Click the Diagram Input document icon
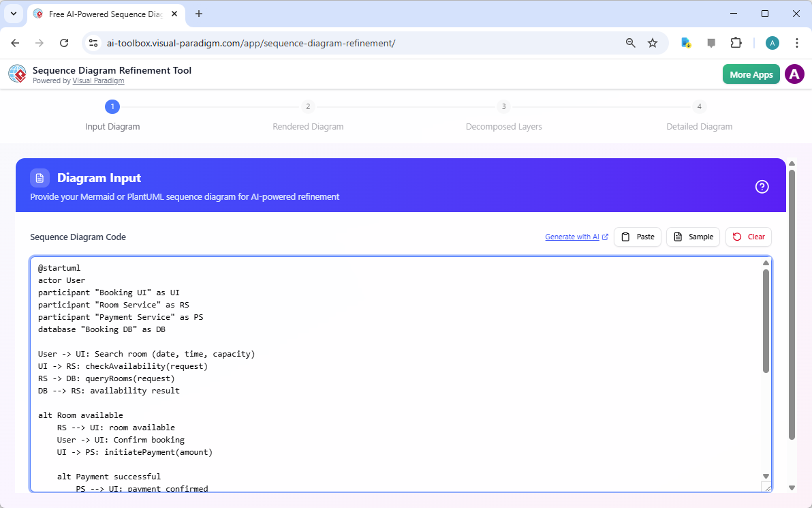This screenshot has height=508, width=812. (x=40, y=177)
